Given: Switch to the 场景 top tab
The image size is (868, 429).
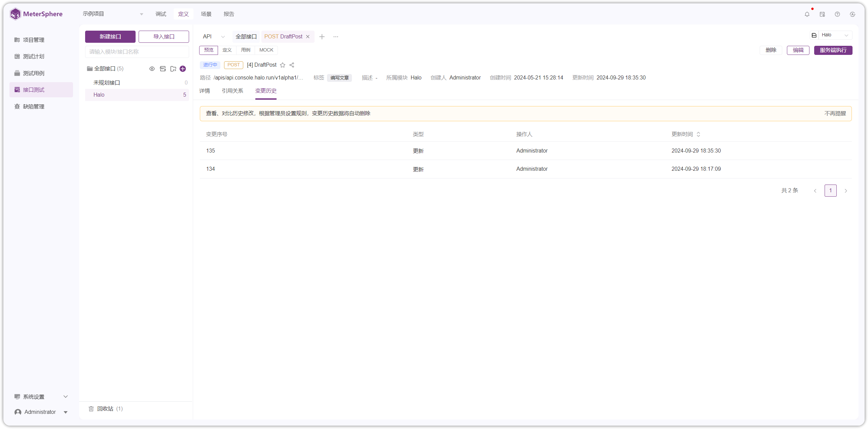Looking at the screenshot, I should coord(206,14).
